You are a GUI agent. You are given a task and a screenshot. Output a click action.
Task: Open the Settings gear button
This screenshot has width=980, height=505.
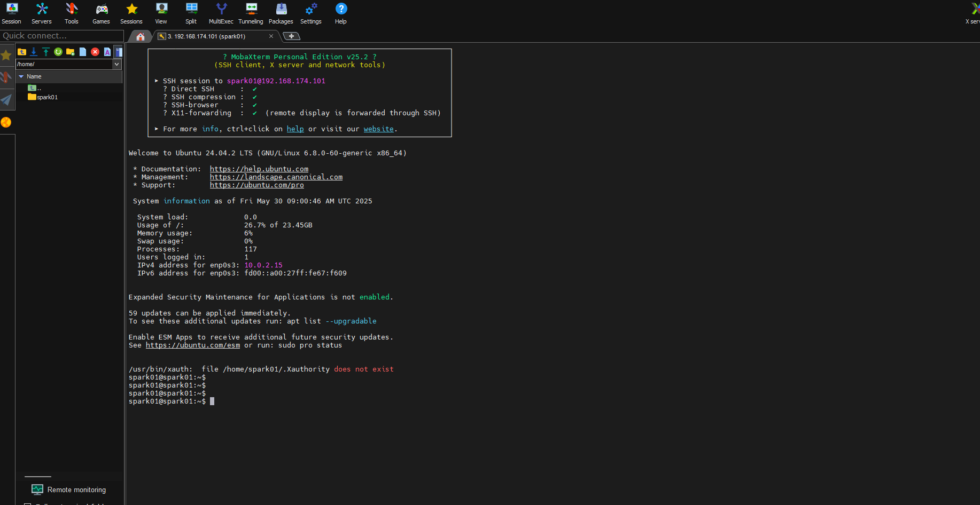click(311, 13)
